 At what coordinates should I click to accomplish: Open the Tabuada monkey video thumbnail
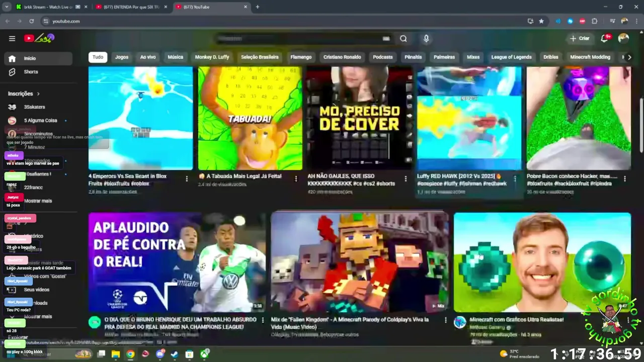pos(250,118)
